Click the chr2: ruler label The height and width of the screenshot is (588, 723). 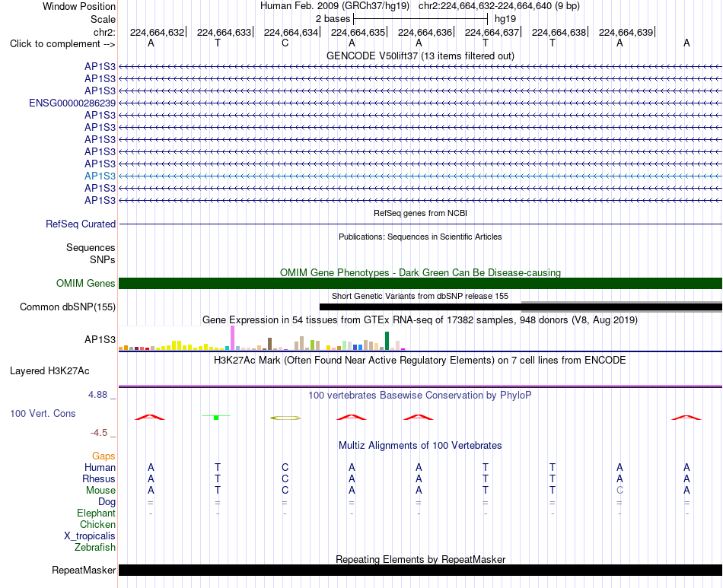click(x=104, y=32)
